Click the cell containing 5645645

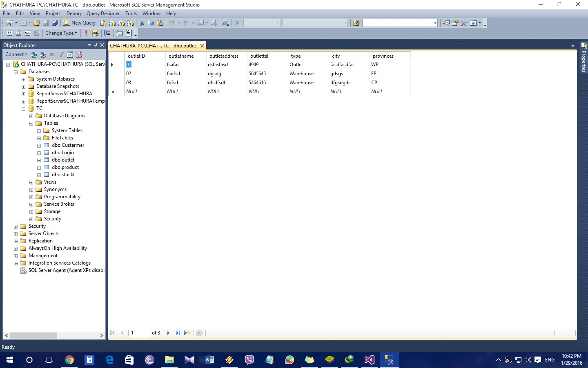[x=268, y=74]
